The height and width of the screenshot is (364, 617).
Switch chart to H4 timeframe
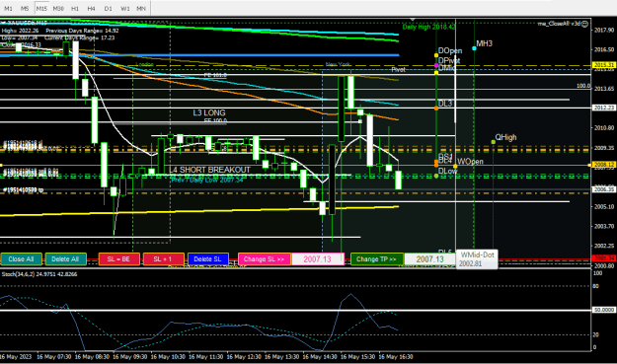pos(91,8)
